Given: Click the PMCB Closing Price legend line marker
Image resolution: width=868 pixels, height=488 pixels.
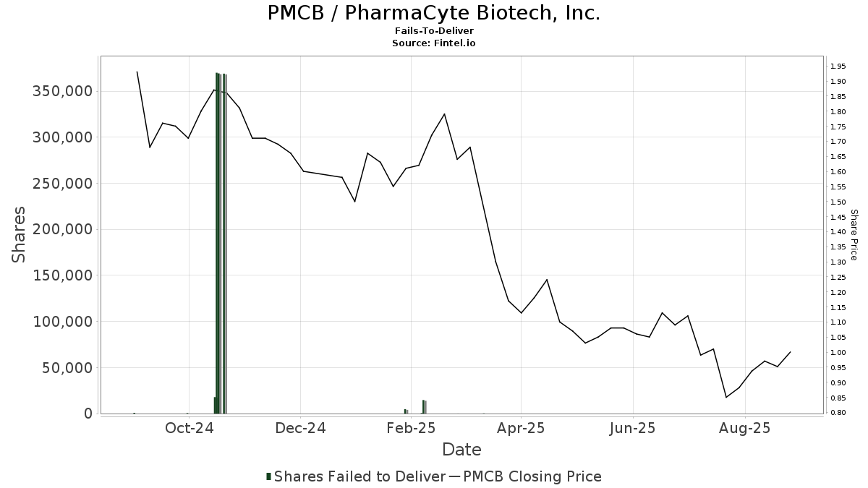Looking at the screenshot, I should 454,476.
